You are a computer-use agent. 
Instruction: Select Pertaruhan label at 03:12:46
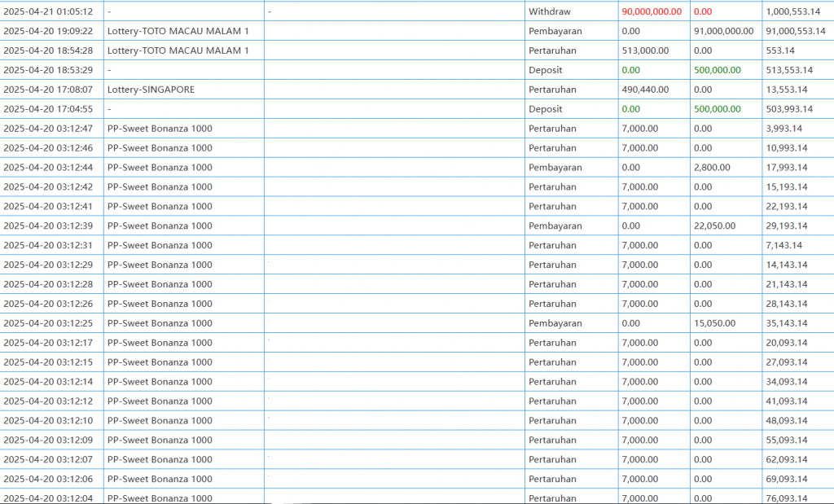pyautogui.click(x=552, y=148)
